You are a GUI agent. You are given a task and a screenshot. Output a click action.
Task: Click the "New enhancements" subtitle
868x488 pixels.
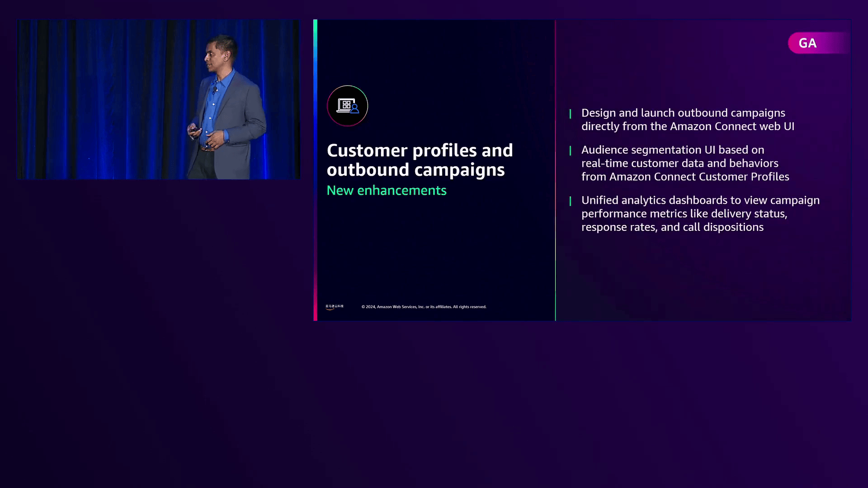point(387,190)
